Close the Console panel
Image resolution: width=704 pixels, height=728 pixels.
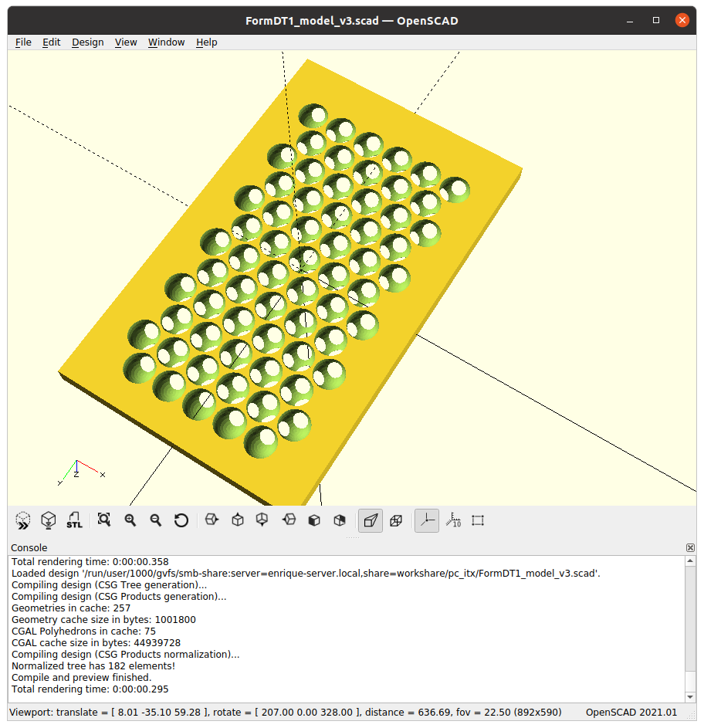click(691, 548)
